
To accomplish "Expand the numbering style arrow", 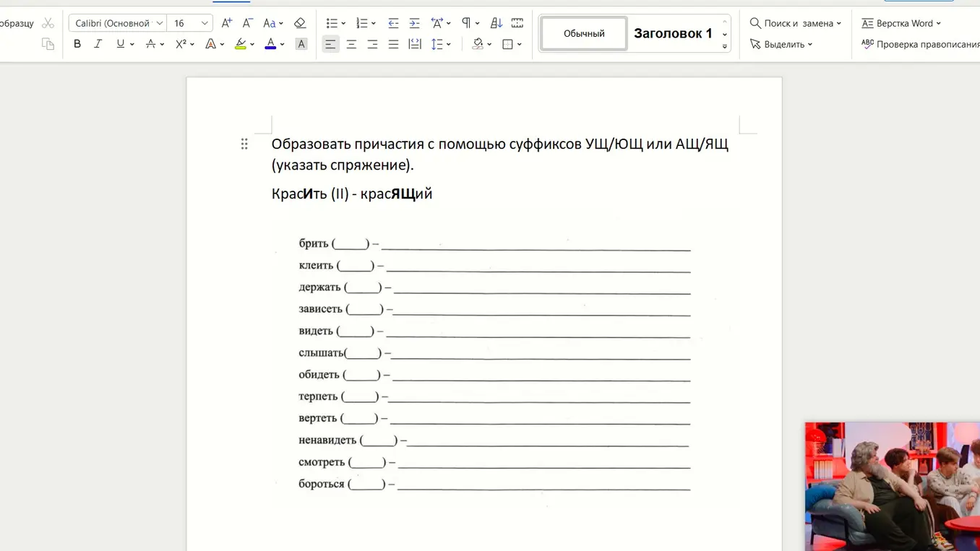I will (374, 24).
